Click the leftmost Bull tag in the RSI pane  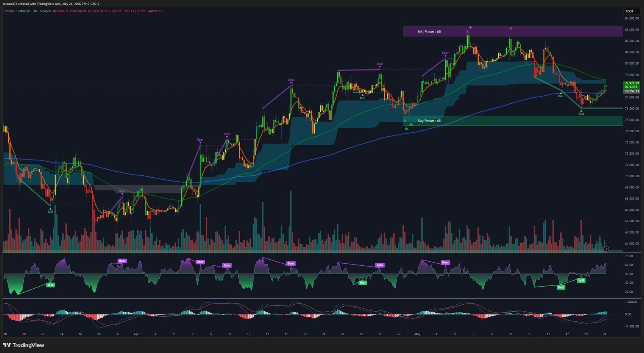click(x=50, y=285)
